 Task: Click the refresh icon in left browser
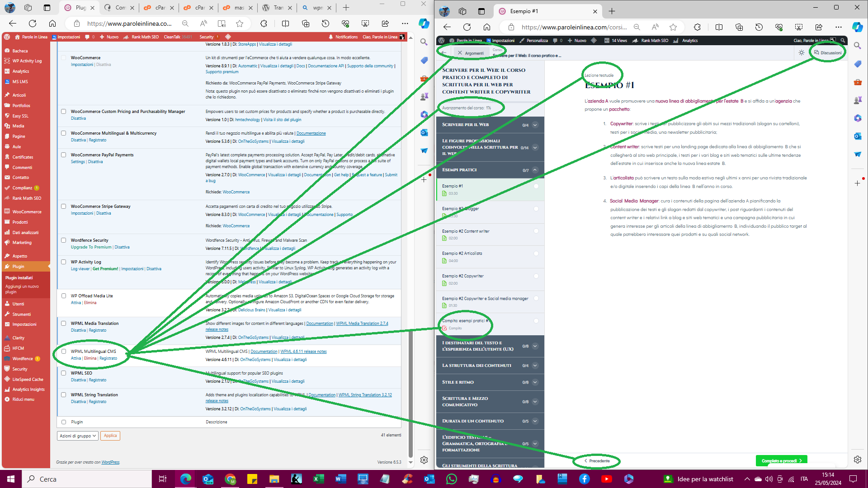(x=33, y=23)
